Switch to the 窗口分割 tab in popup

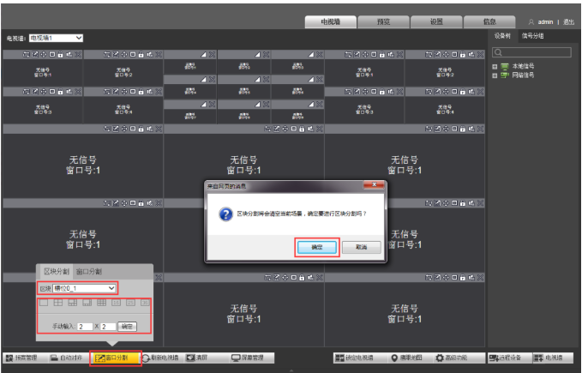point(89,271)
